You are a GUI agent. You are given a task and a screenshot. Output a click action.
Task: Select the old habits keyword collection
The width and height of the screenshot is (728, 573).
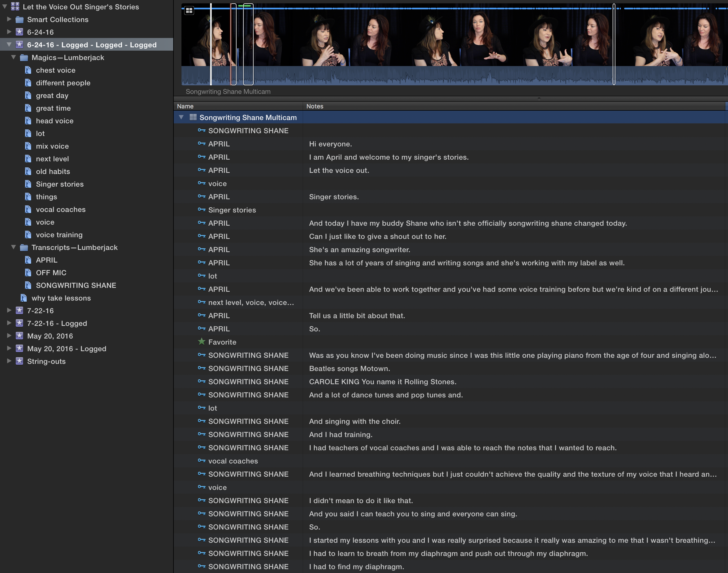[53, 171]
